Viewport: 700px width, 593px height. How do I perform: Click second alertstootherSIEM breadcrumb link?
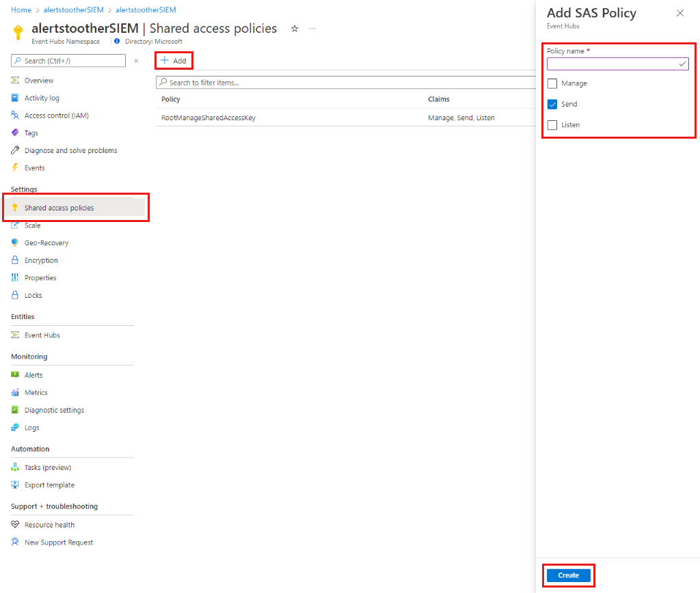tap(146, 10)
